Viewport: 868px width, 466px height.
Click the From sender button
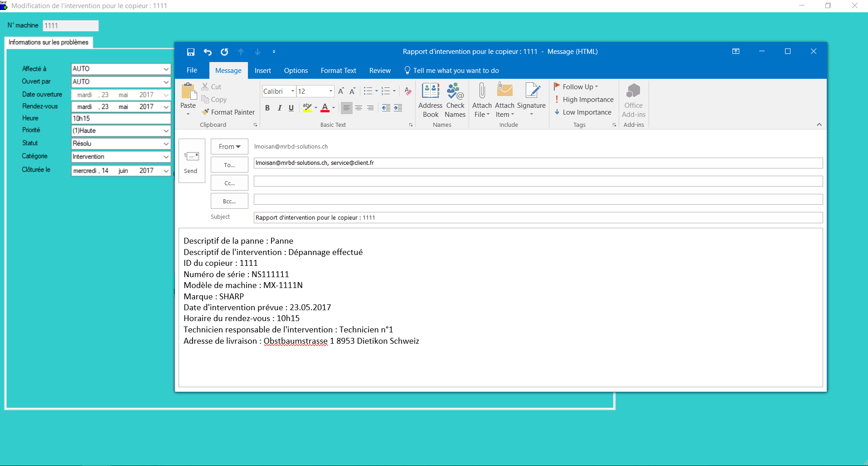229,147
